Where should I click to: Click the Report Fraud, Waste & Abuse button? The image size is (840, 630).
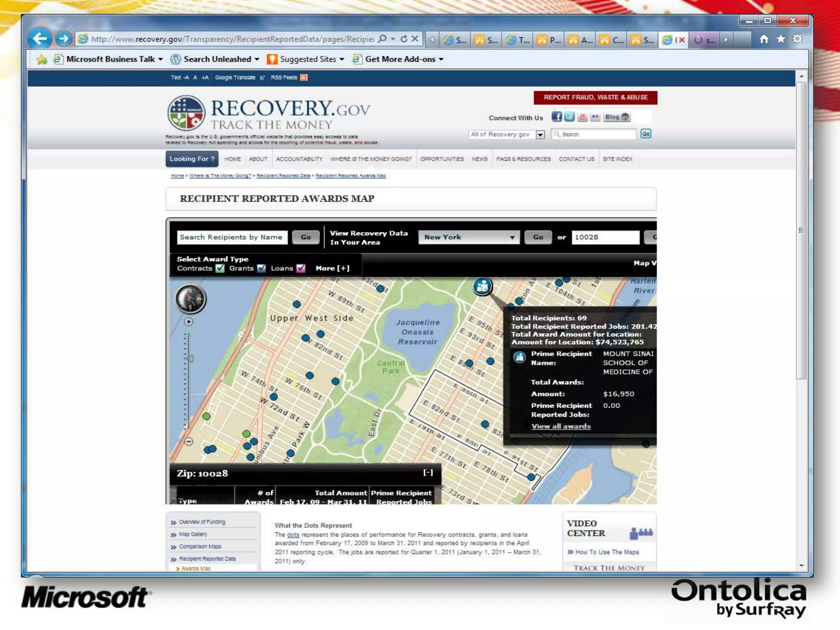(x=595, y=98)
